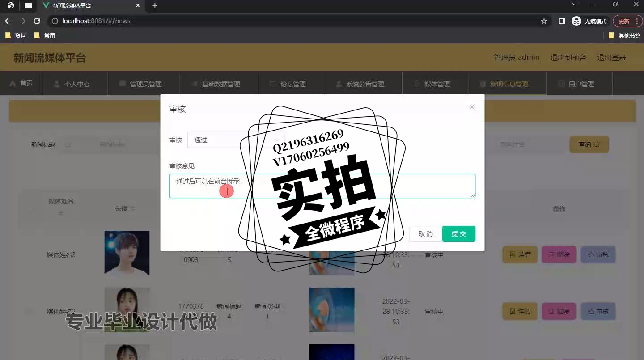Go back using browser back arrow
The width and height of the screenshot is (644, 360).
[8, 21]
